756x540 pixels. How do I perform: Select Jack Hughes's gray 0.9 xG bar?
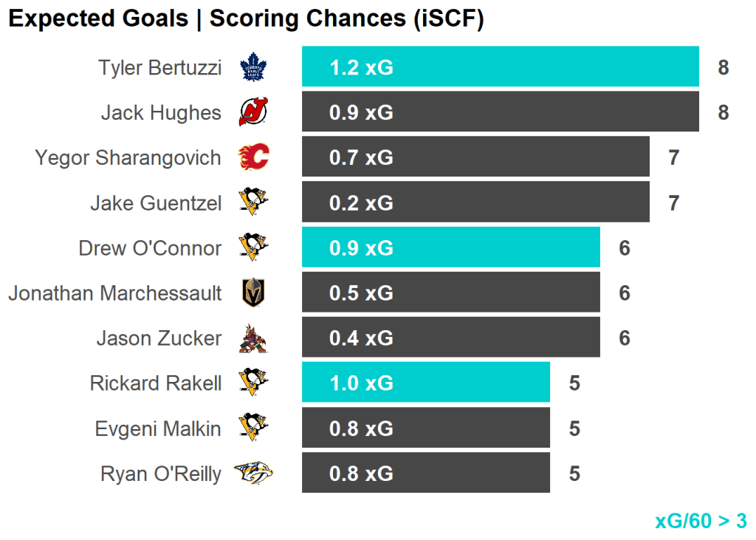(500, 112)
